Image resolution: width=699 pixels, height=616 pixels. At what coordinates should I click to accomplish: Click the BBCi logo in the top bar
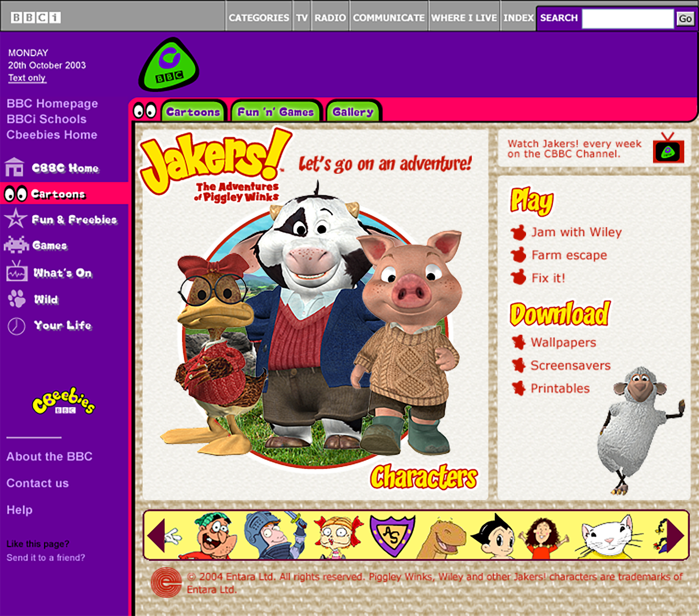click(x=36, y=17)
